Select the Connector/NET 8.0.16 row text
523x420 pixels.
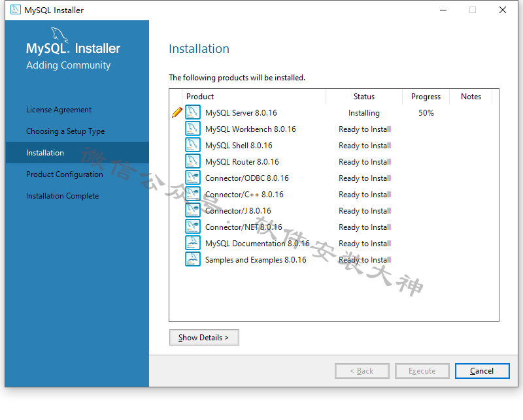click(243, 227)
